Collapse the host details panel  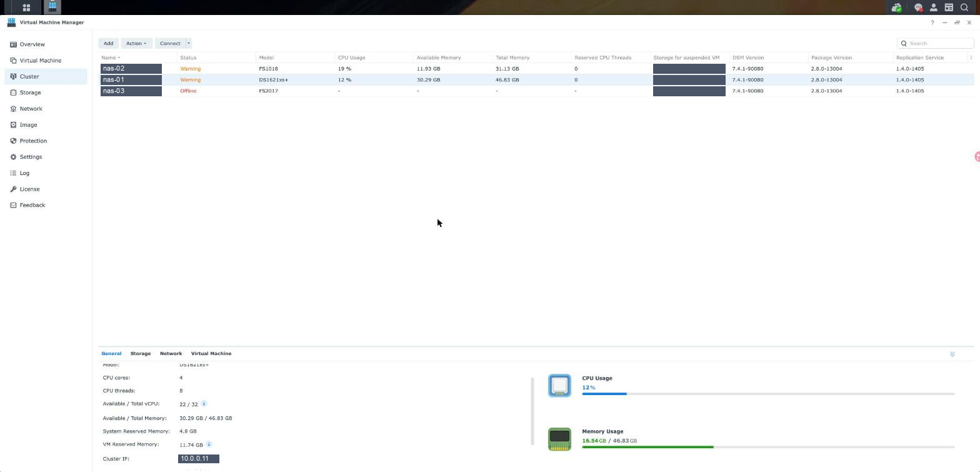(x=952, y=354)
